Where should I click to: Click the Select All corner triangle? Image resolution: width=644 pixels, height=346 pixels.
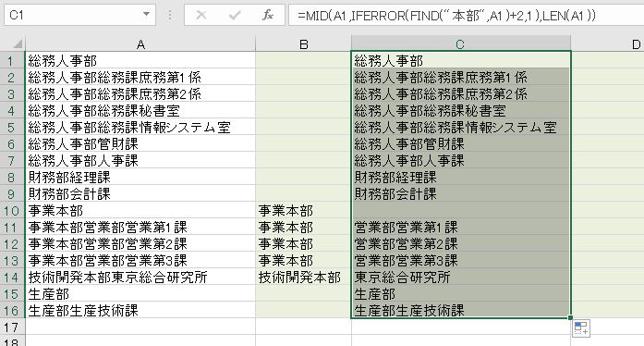click(18, 43)
